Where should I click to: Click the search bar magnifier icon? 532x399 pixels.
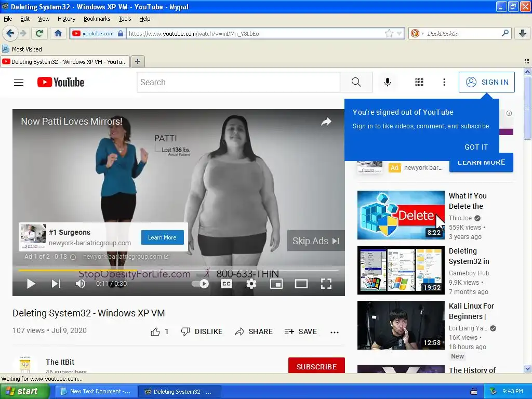point(505,33)
